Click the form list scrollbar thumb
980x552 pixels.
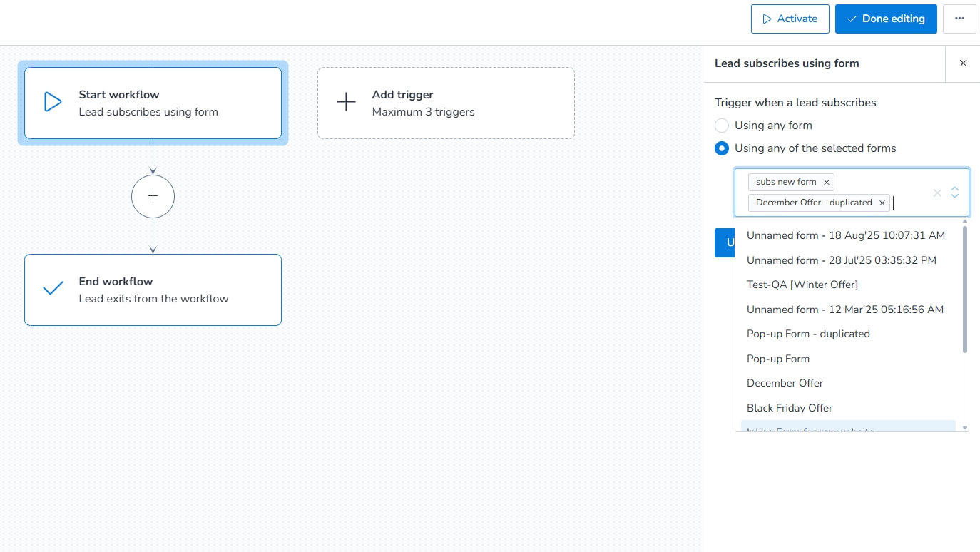[965, 289]
